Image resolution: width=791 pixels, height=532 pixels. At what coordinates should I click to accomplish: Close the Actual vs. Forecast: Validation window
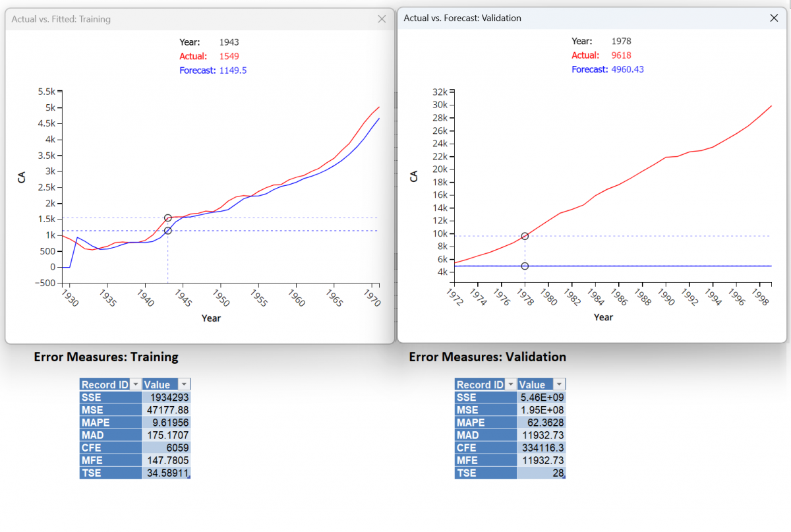(773, 18)
